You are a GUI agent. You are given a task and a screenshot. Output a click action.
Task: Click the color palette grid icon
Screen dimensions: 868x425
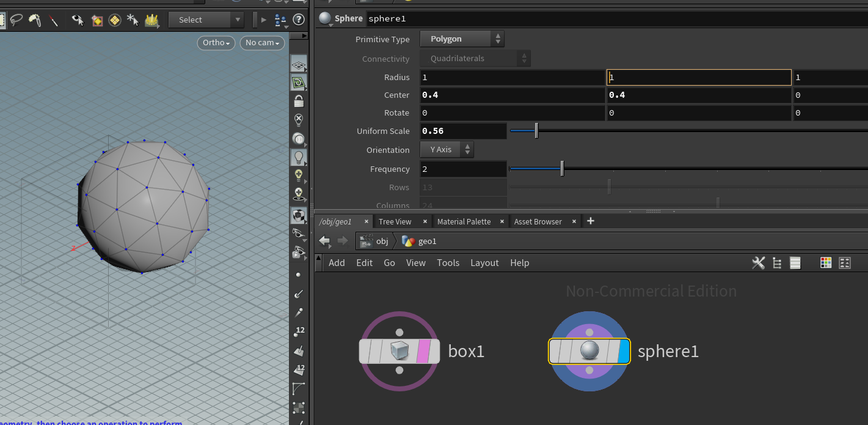tap(826, 263)
